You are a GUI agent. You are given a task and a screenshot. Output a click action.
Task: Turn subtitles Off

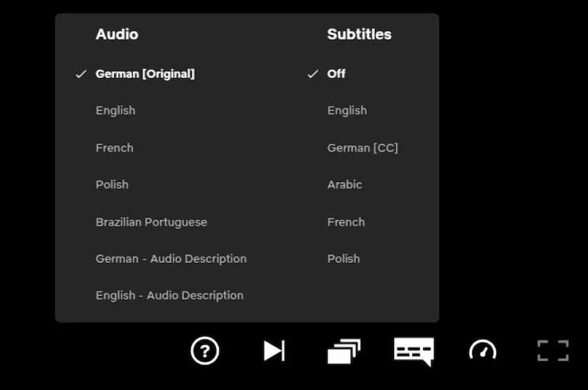(336, 74)
